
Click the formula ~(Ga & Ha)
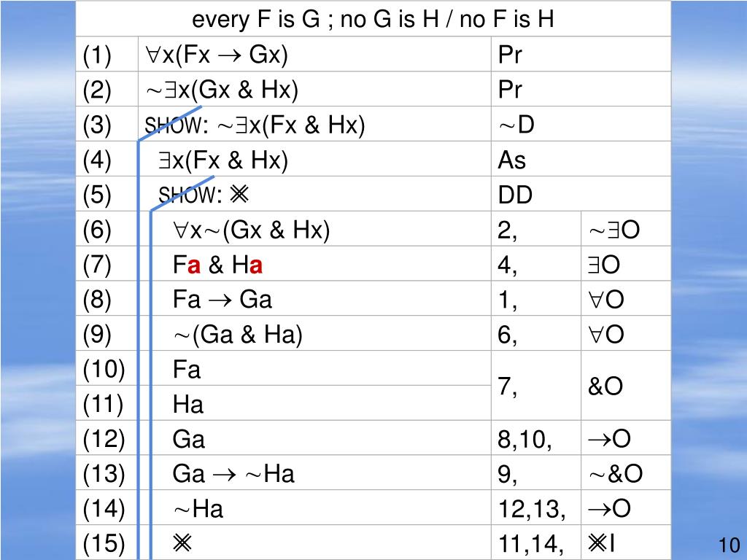point(238,335)
